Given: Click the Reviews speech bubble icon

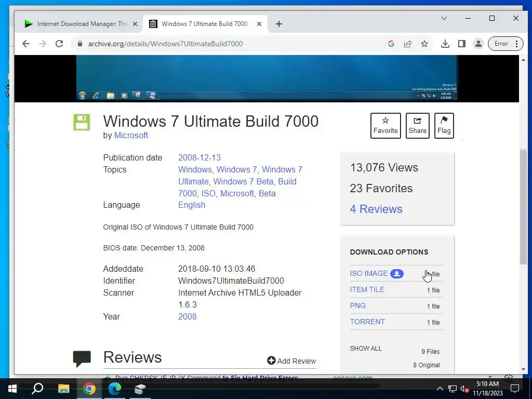Looking at the screenshot, I should (x=82, y=359).
